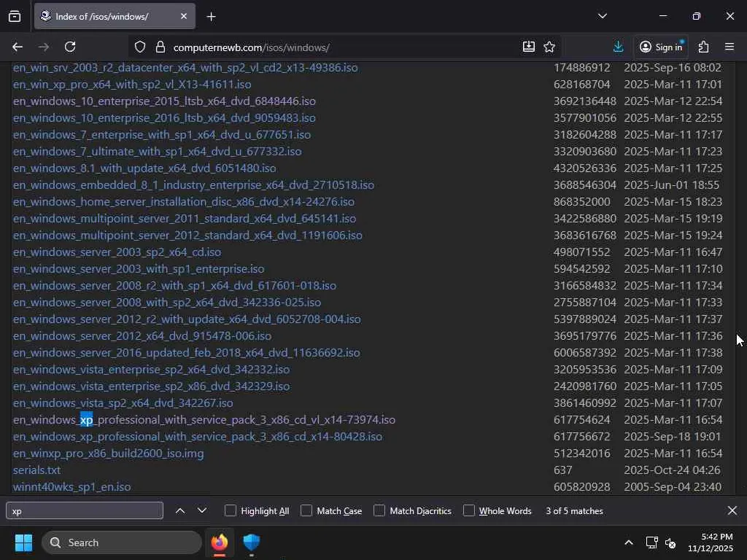Open en_windows_server_2003_with_sp1_enterprise.iso link

coord(139,268)
